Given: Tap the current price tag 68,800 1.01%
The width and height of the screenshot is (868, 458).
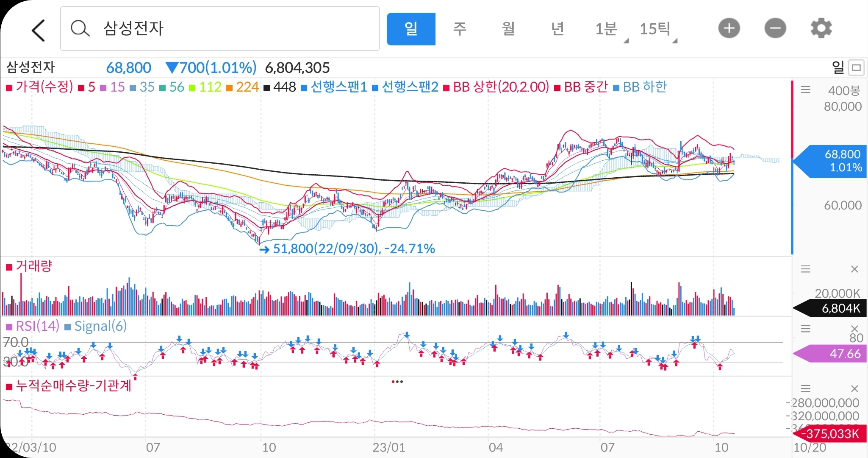Looking at the screenshot, I should (x=830, y=161).
